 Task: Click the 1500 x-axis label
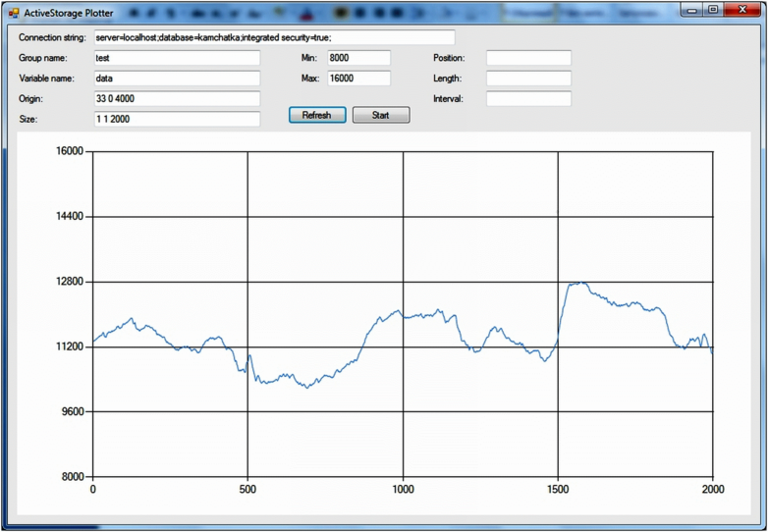(x=558, y=489)
